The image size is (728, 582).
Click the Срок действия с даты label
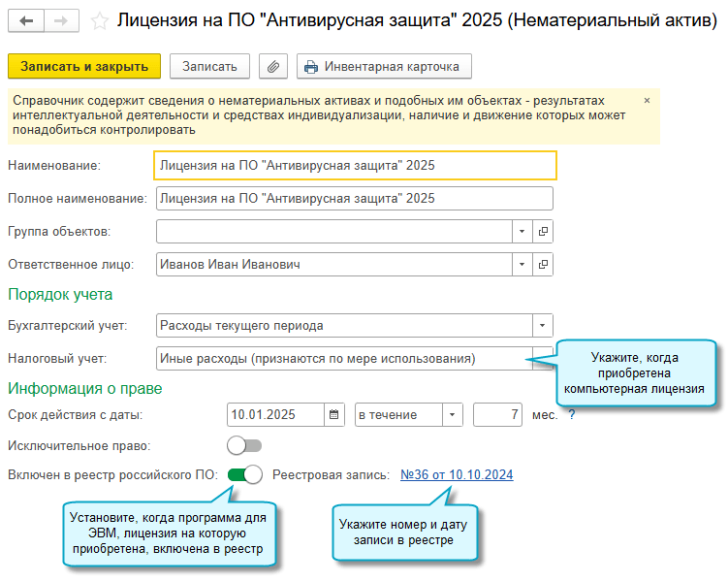(x=76, y=415)
